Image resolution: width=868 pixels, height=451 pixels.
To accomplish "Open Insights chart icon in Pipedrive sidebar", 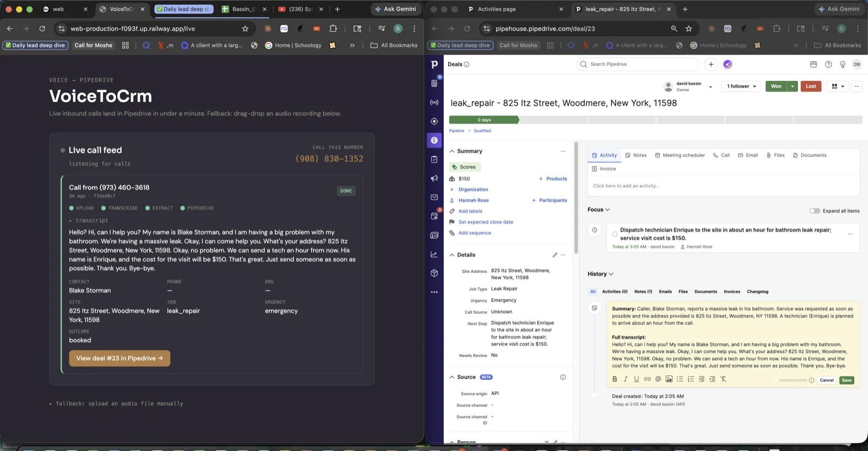I will [434, 254].
